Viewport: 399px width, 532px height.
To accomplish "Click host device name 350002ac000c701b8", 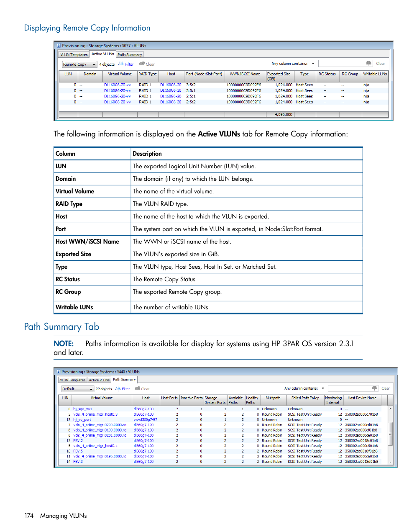I will 361,414.
